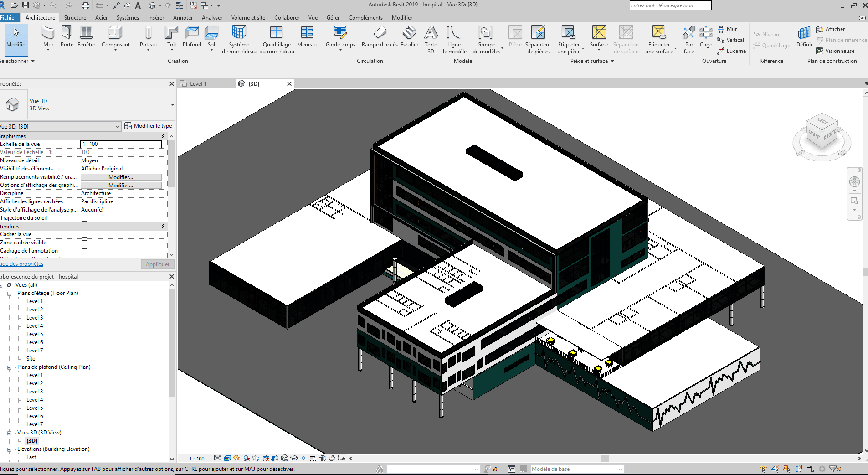Select the Surface tool
Screen dimensions: 868x475
pyautogui.click(x=599, y=37)
